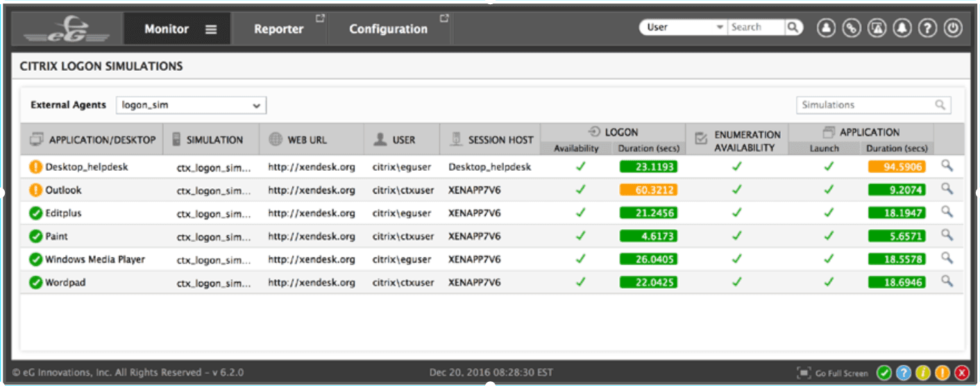Click the ENUMERATION AVAILABILITY column header

737,140
